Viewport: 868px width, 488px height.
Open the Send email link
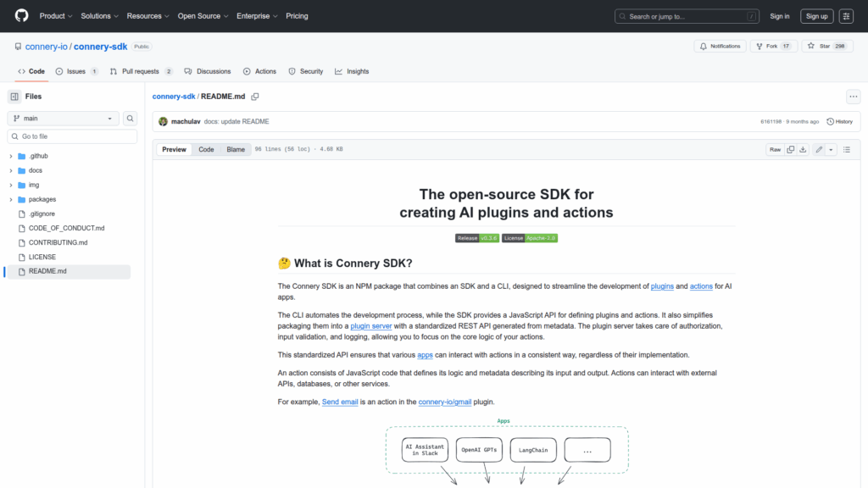[340, 402]
